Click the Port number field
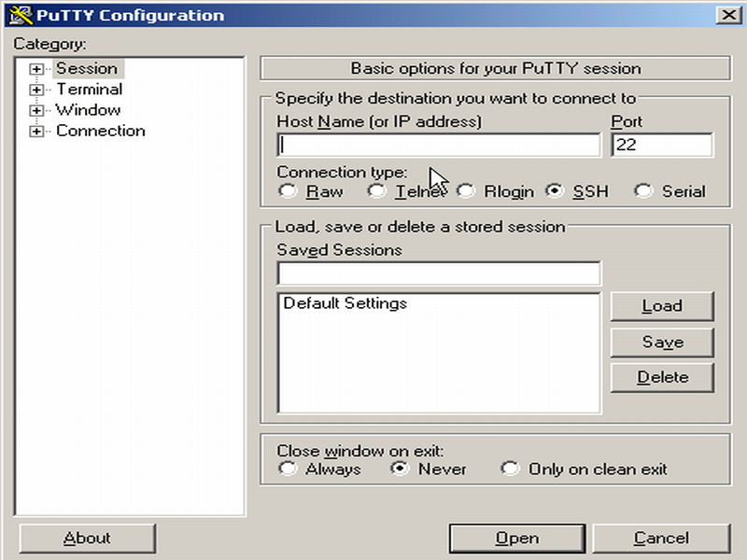Image resolution: width=747 pixels, height=560 pixels. [663, 145]
